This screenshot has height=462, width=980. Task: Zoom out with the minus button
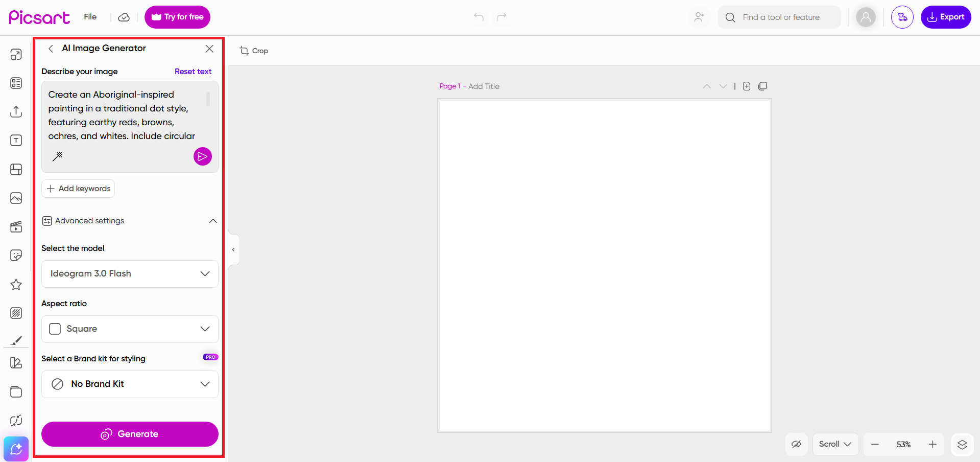pos(875,445)
